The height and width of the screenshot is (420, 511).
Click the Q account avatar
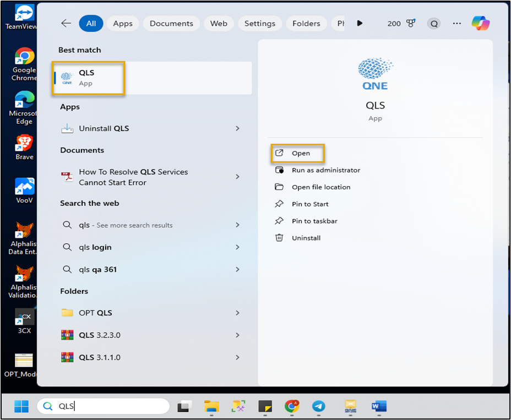tap(434, 24)
